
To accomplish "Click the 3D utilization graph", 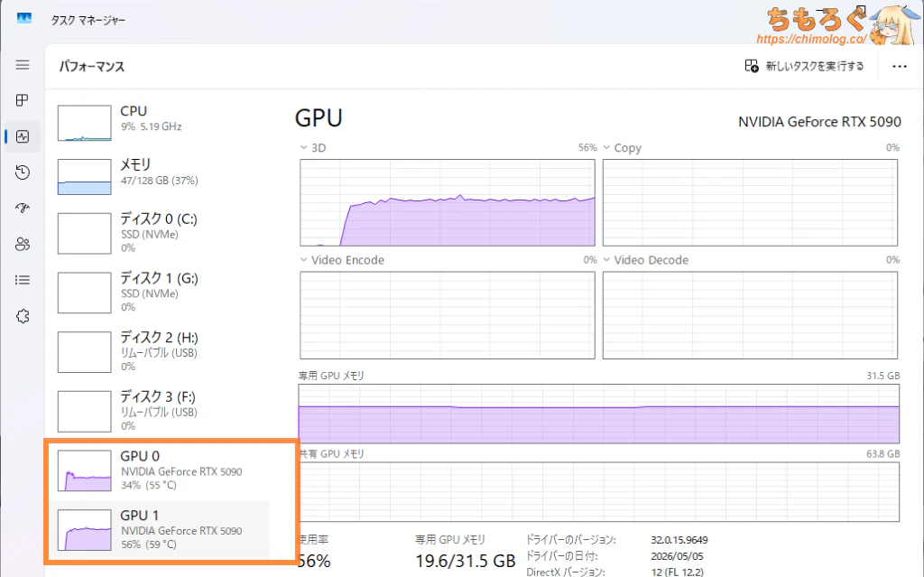I will 448,202.
